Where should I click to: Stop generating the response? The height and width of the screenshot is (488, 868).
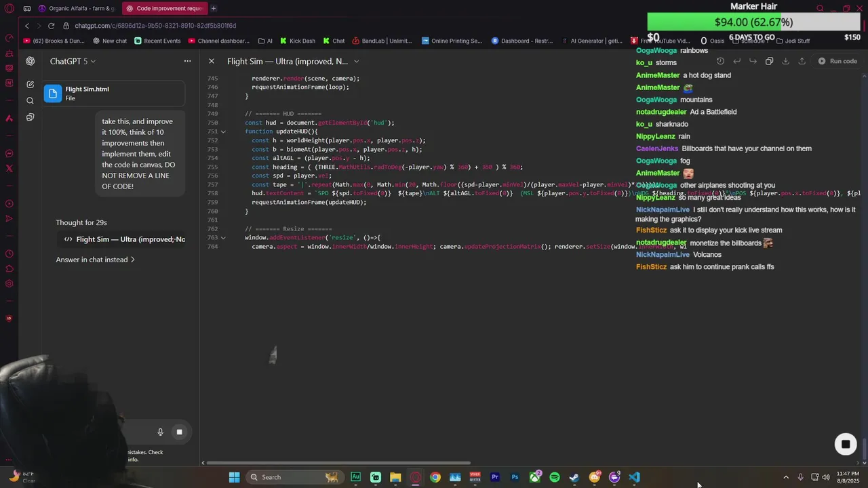click(x=179, y=432)
